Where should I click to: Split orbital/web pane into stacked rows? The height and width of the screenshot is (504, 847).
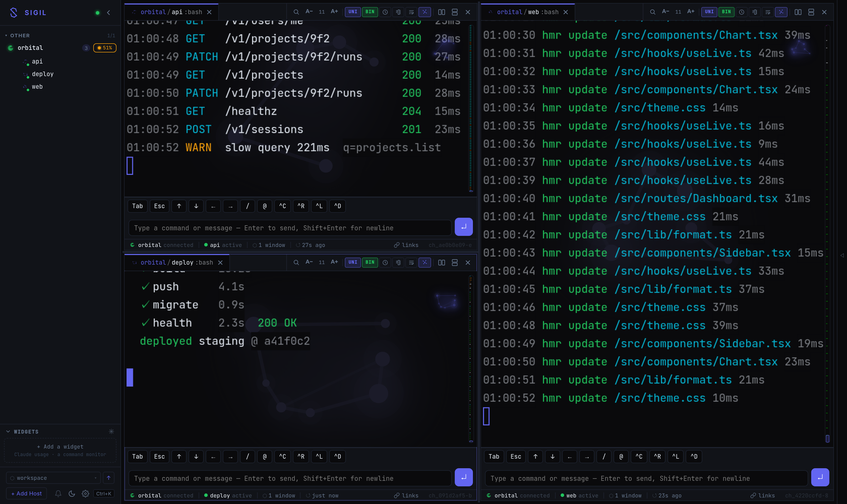pyautogui.click(x=811, y=12)
